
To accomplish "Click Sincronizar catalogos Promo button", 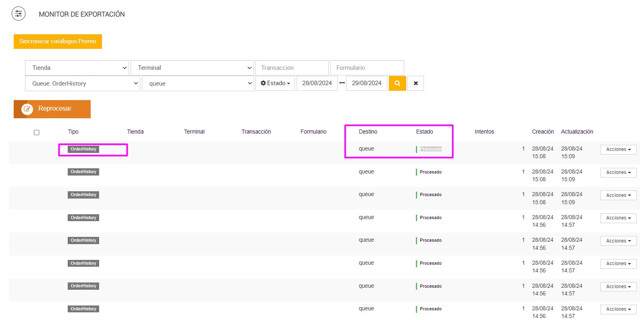I will coord(58,42).
